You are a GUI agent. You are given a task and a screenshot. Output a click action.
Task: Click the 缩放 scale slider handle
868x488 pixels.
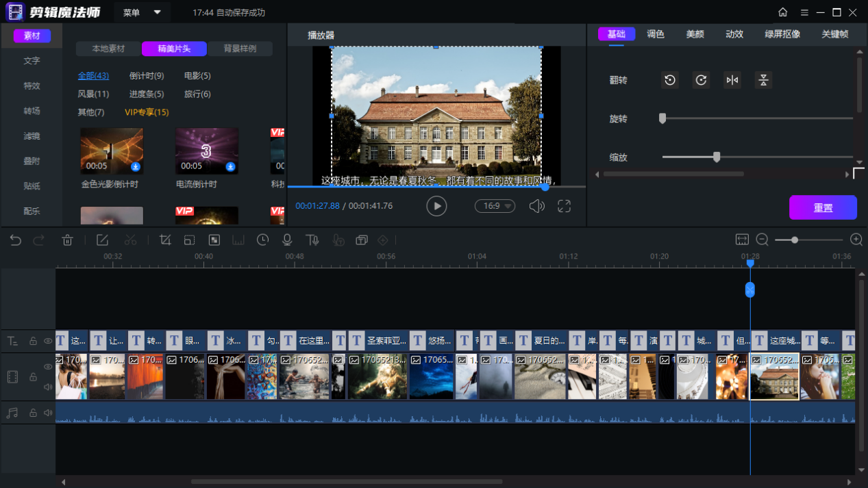pyautogui.click(x=717, y=157)
